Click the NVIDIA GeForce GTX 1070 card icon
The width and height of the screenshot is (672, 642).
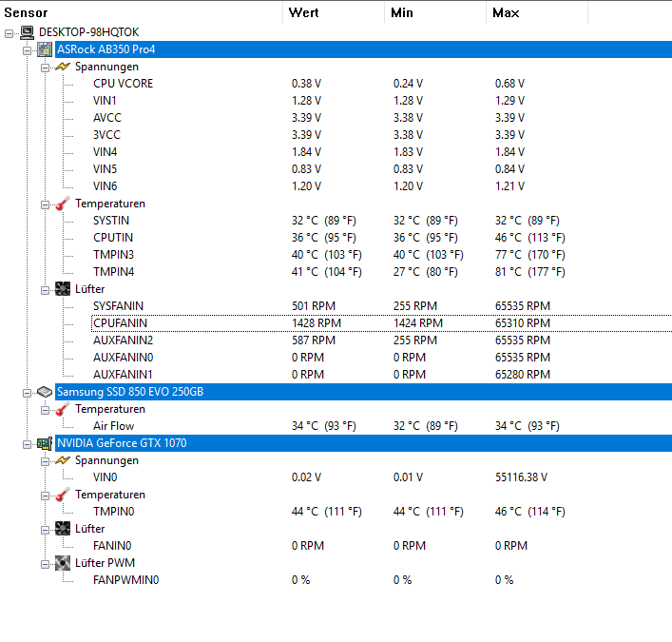pos(45,443)
